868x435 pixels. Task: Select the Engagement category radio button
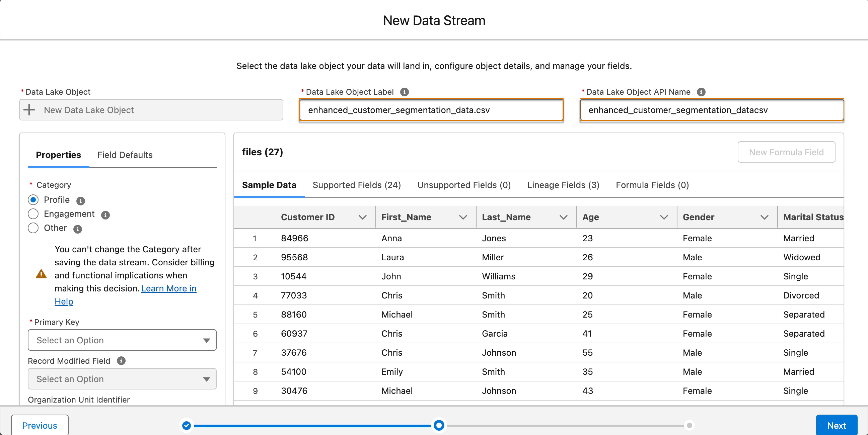pos(33,214)
